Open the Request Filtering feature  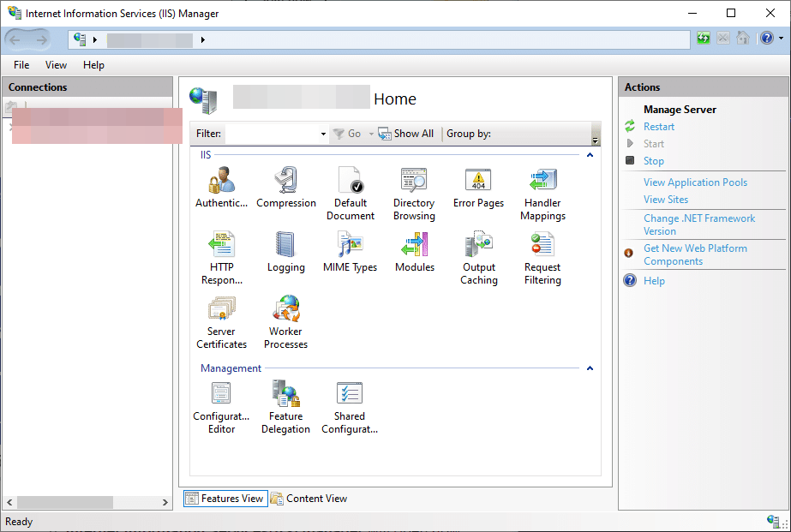(x=542, y=258)
